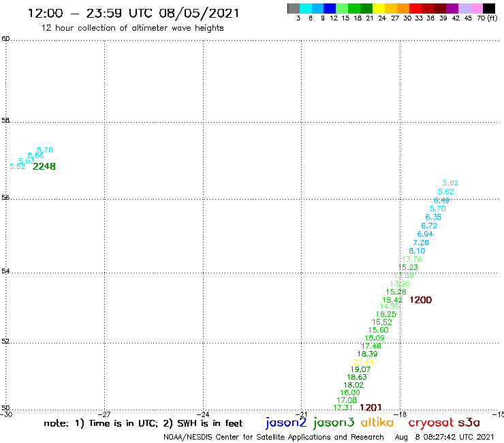Click the wave height value '6.94'
This screenshot has height=443, width=504.
coord(425,234)
